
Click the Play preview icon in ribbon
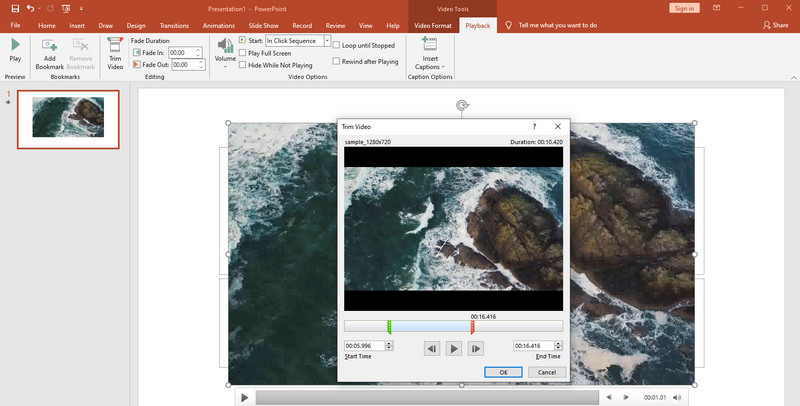(15, 46)
